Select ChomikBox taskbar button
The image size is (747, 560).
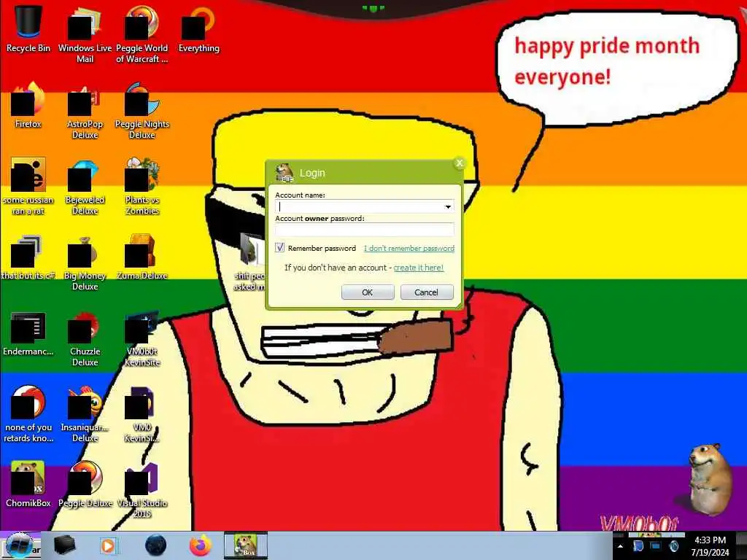(x=246, y=545)
